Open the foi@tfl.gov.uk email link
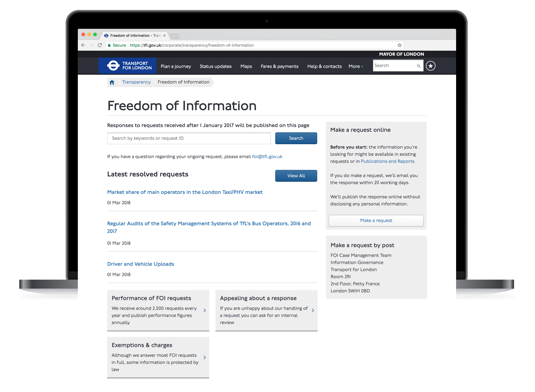Image resolution: width=535 pixels, height=392 pixels. tap(267, 157)
